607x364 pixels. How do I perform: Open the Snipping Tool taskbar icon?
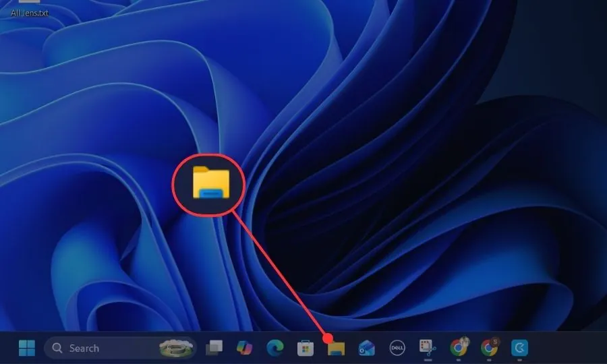click(x=428, y=347)
